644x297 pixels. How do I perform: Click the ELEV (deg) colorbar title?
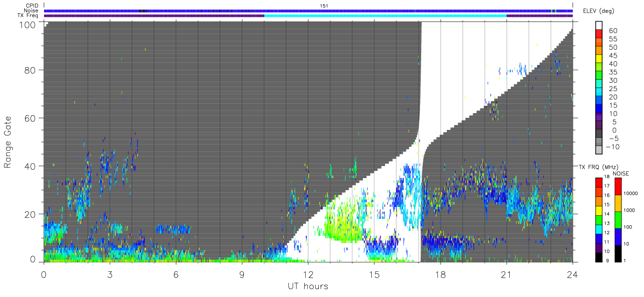tap(599, 11)
